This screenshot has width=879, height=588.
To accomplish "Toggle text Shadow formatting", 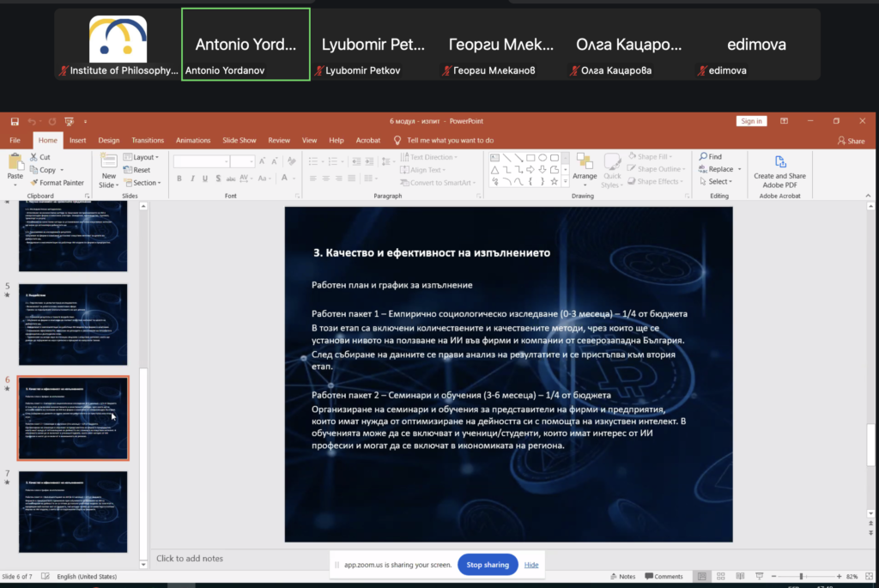I will click(x=218, y=179).
